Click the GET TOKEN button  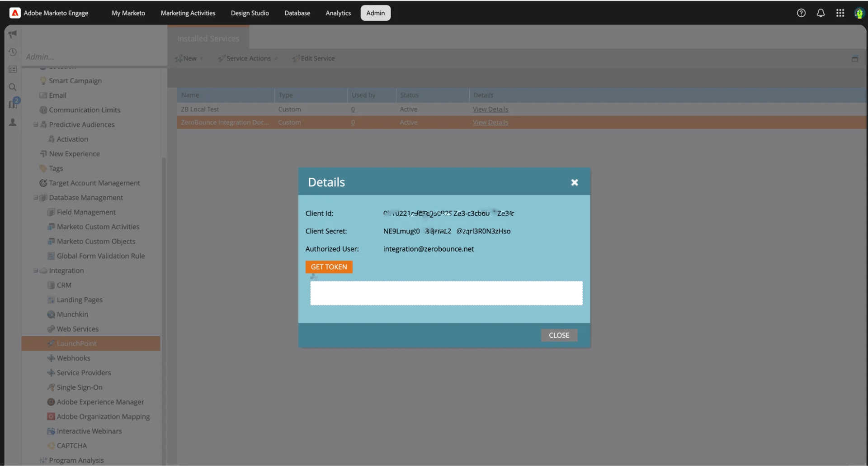coord(329,267)
